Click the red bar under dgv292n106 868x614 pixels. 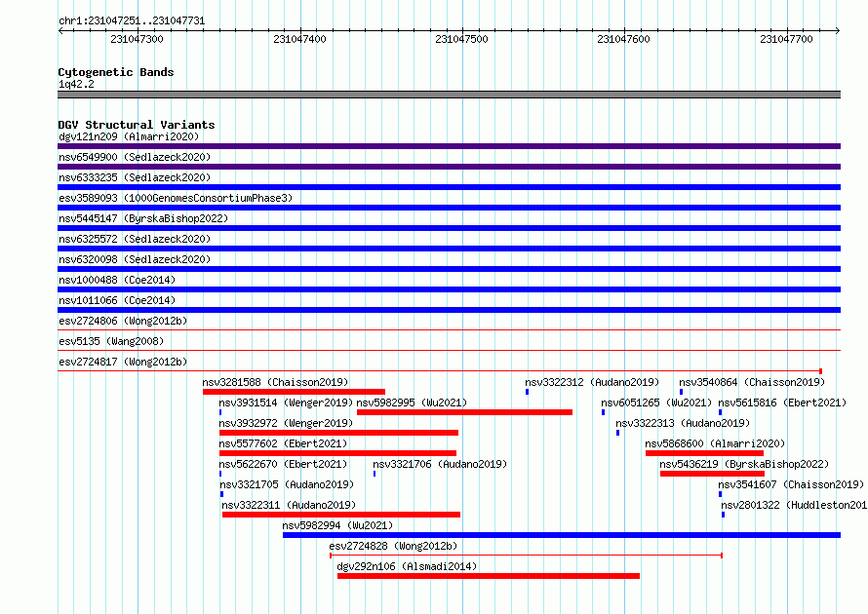[489, 576]
